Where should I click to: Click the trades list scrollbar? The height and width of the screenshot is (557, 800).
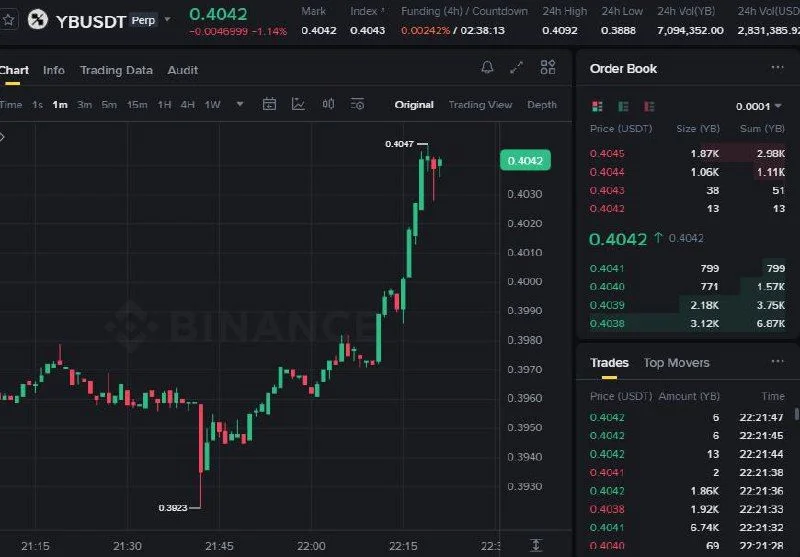point(796,414)
